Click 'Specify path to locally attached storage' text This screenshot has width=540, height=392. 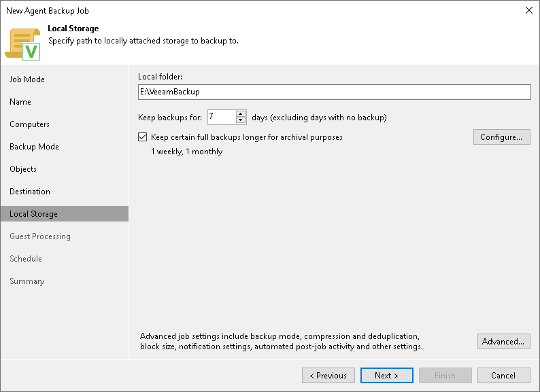[x=144, y=41]
